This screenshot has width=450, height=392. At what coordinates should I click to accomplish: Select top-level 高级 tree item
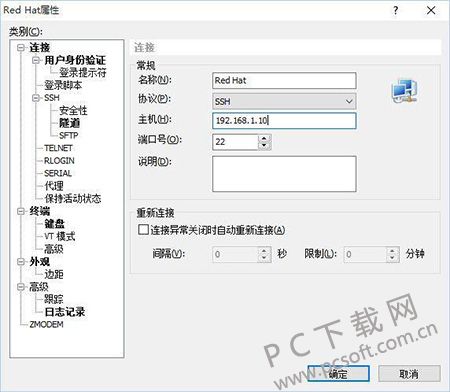click(x=39, y=287)
